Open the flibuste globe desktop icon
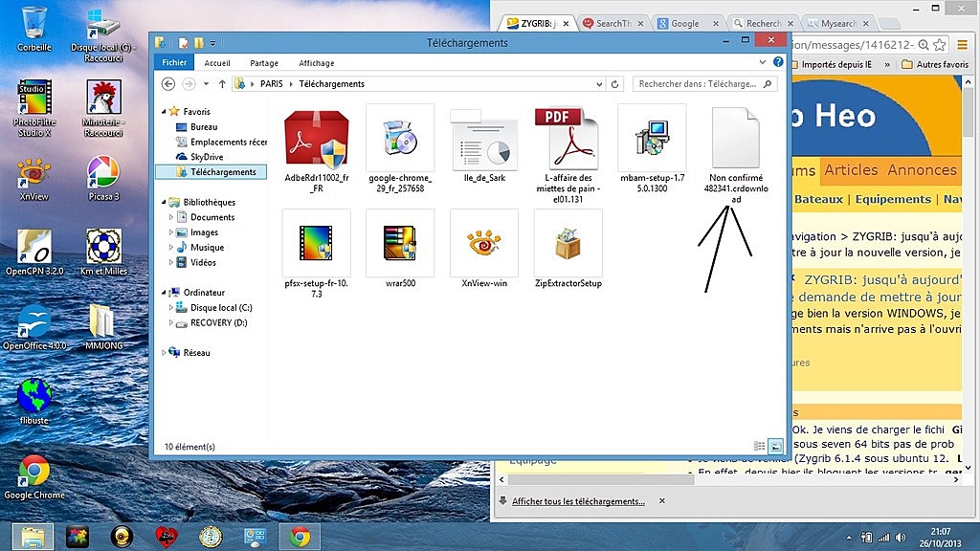 (33, 403)
